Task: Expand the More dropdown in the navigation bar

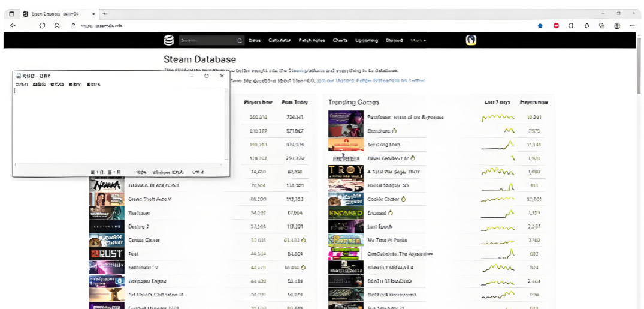Action: click(418, 41)
